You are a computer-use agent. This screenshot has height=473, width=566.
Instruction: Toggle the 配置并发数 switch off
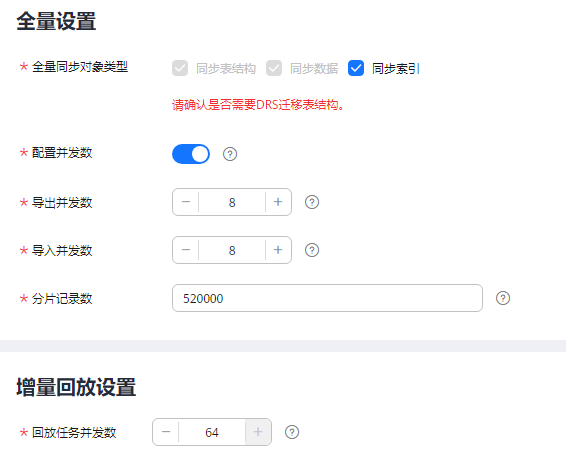coord(191,154)
